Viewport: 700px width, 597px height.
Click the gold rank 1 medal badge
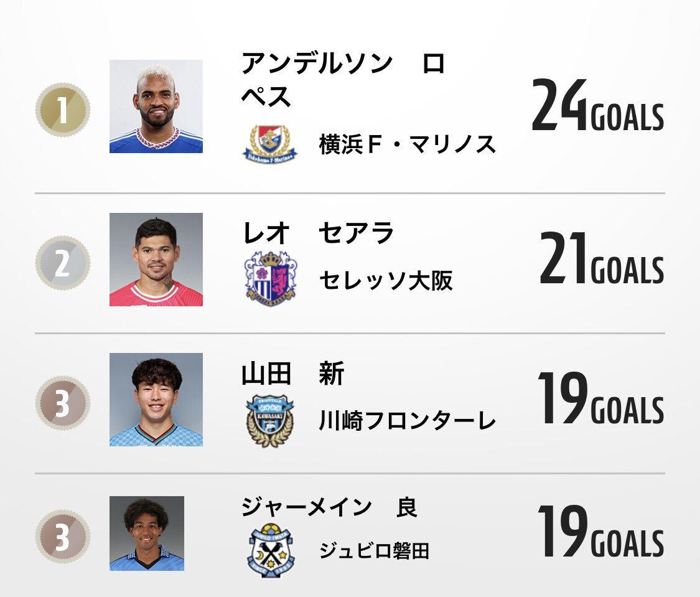point(63,110)
